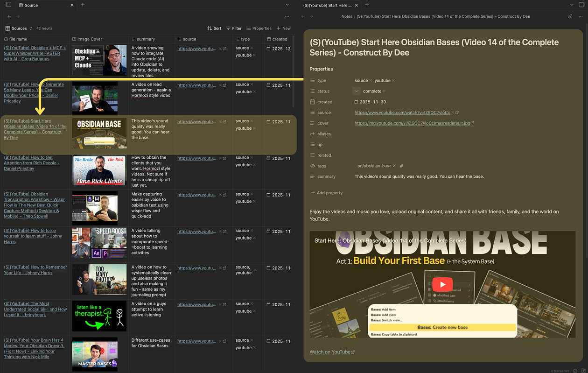The width and height of the screenshot is (588, 373).
Task: Open the base Properties menu
Action: point(259,28)
